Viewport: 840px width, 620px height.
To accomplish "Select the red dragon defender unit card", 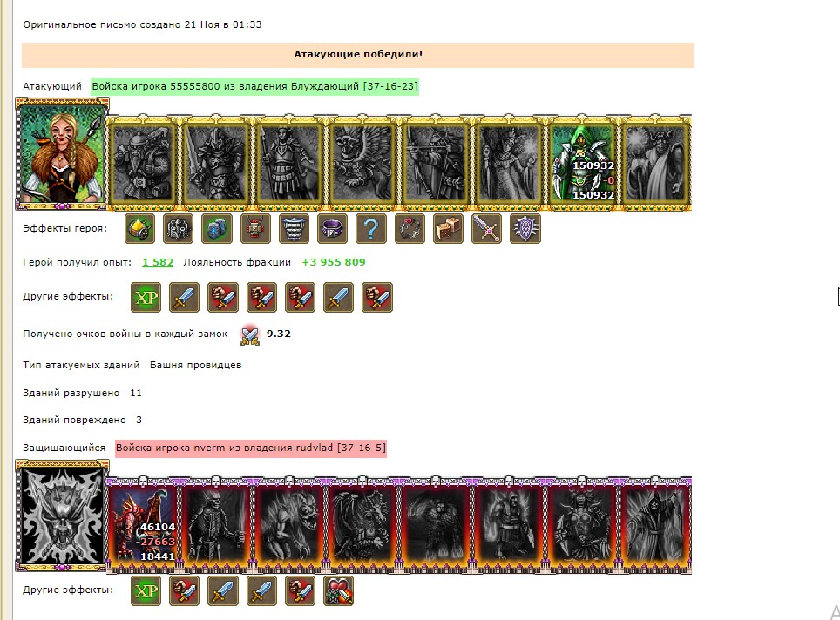I will 143,524.
